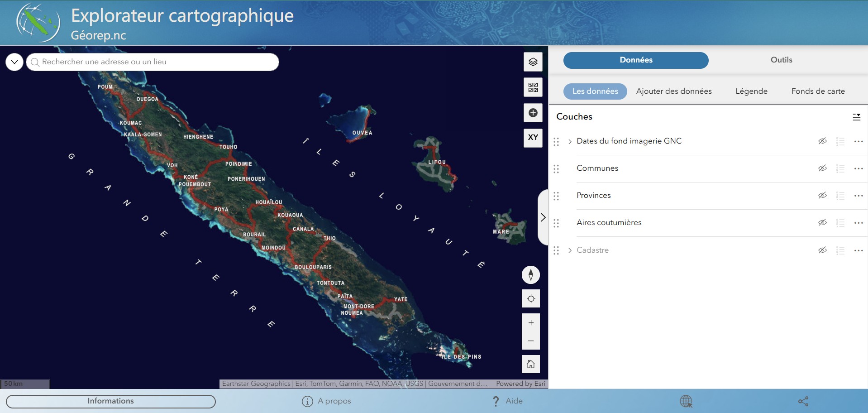Open legend icon for Provinces layer
The width and height of the screenshot is (868, 413).
[x=840, y=196]
